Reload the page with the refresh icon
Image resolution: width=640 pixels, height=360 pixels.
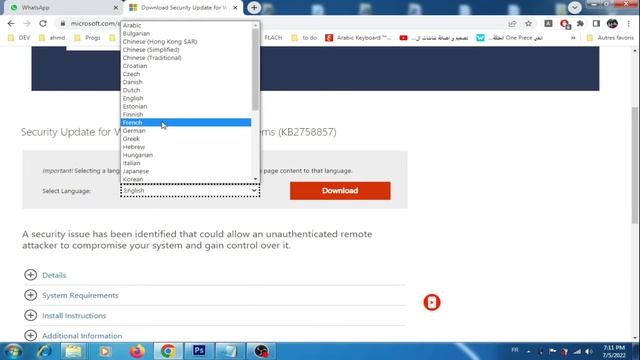point(43,24)
